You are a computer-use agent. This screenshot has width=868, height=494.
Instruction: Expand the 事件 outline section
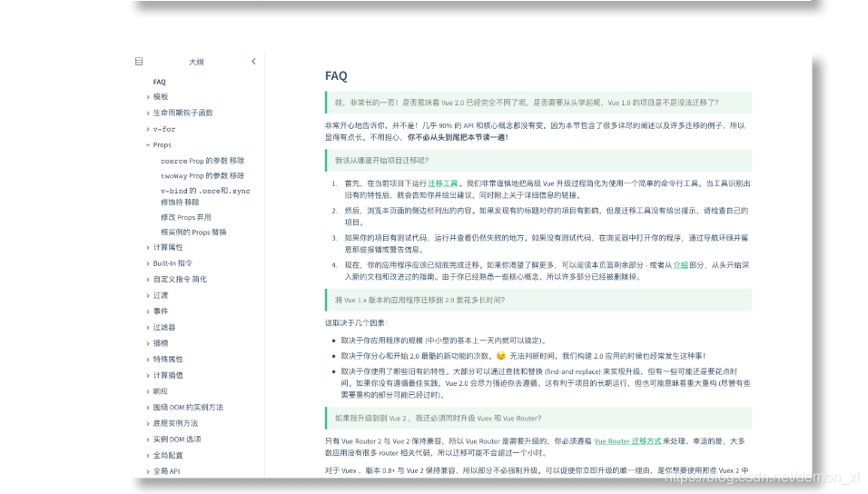[148, 311]
